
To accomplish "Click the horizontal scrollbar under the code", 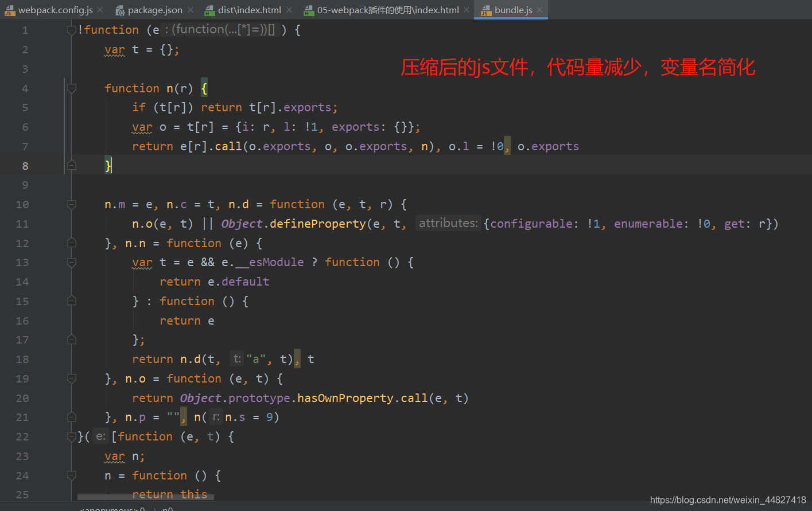I will coord(146,497).
